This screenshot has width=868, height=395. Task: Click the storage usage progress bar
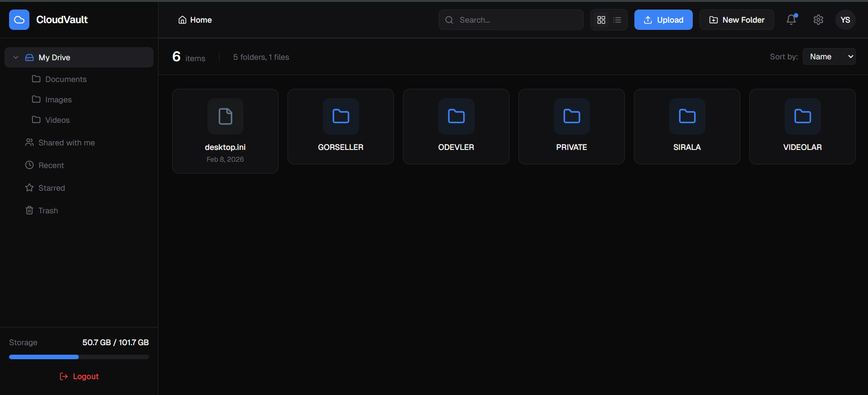click(x=79, y=357)
